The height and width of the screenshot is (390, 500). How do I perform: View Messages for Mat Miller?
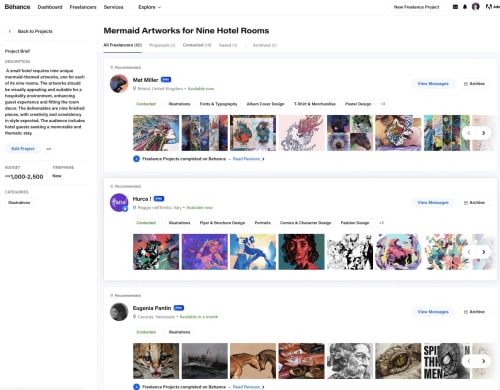pos(433,84)
